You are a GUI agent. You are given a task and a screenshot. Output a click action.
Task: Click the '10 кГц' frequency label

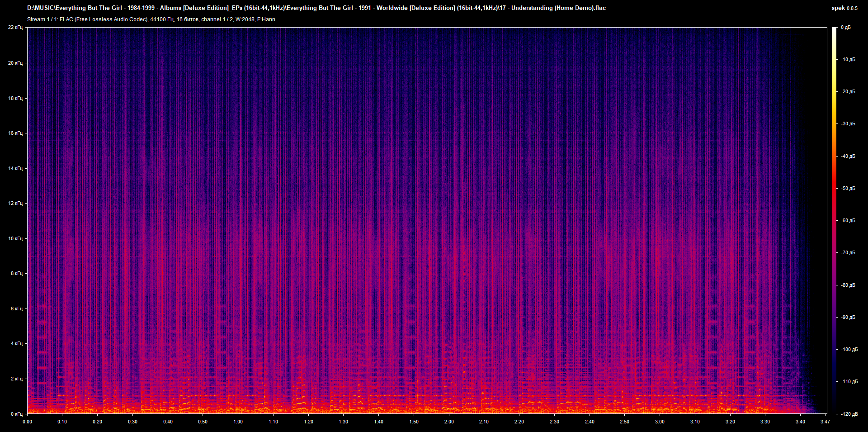(x=15, y=238)
